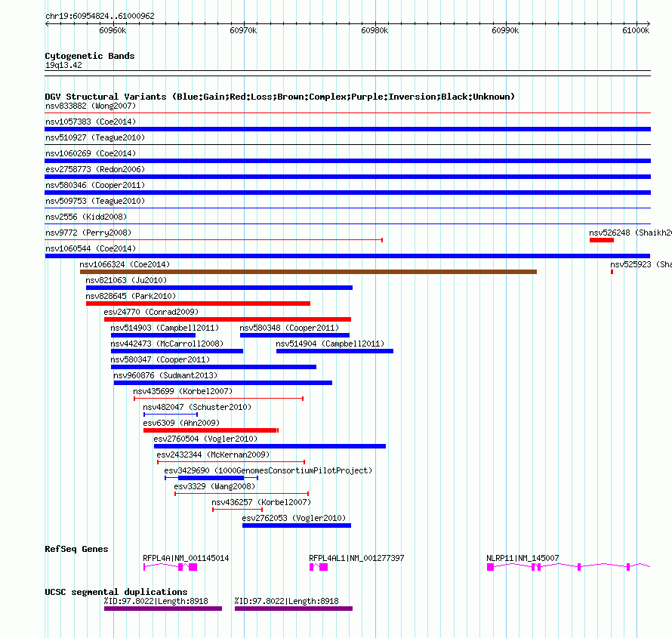Click the nsv435699 (Korbel2007) label
Viewport: 672px width, 638px height.
click(x=183, y=391)
